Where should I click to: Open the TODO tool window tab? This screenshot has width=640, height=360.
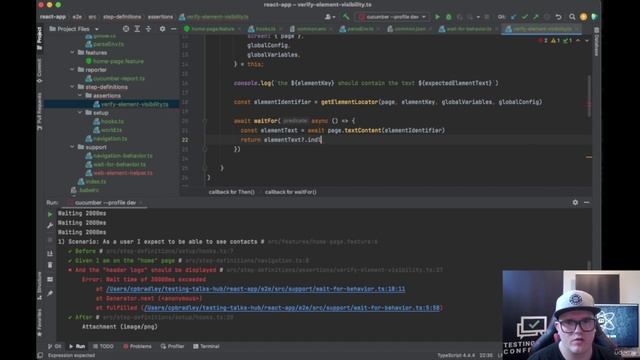point(103,346)
